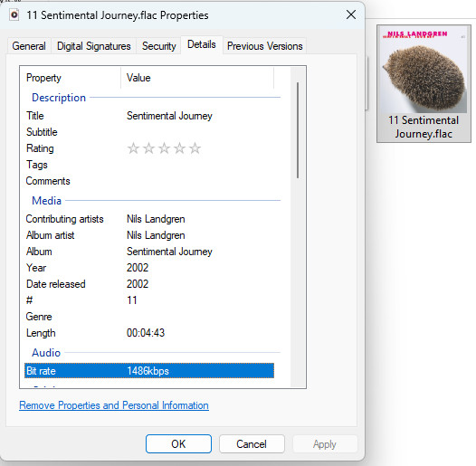Open the Digital Signatures tab
476x466 pixels.
pyautogui.click(x=94, y=46)
